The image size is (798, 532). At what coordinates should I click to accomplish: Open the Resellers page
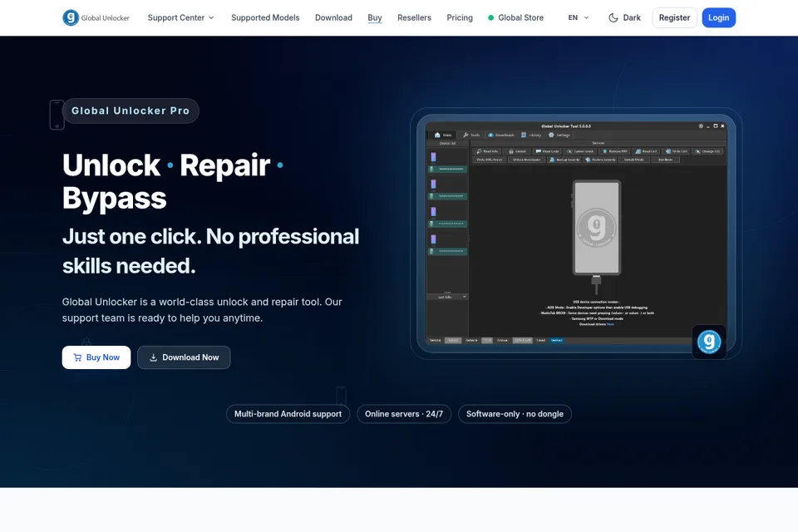pos(414,17)
